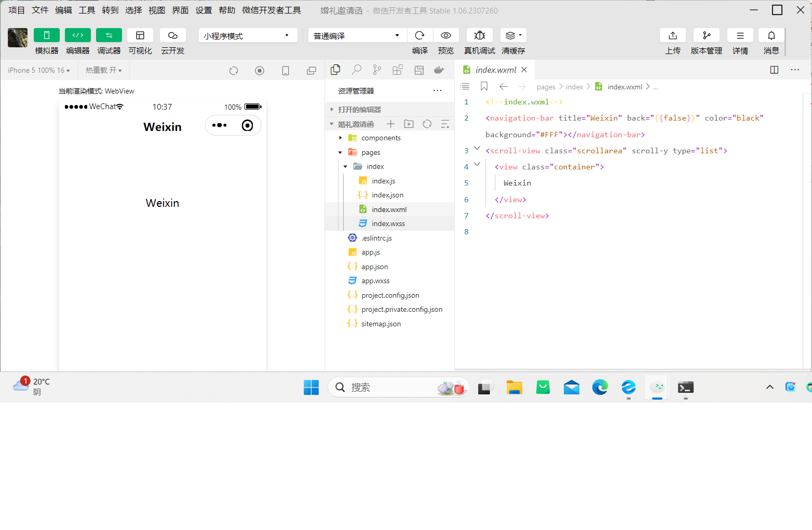Collapse all folders in the explorer
This screenshot has height=530, width=812.
click(445, 124)
